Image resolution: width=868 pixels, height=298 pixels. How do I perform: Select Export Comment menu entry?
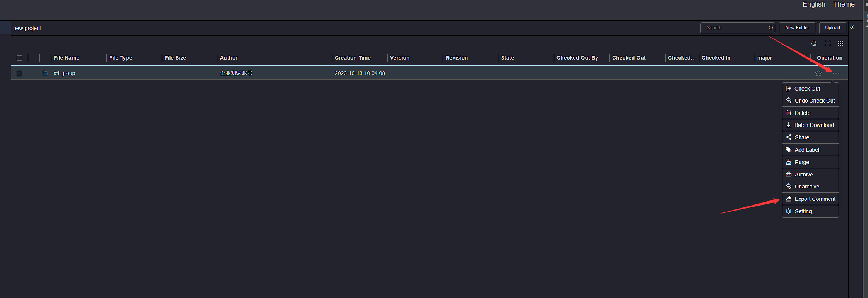click(x=810, y=199)
